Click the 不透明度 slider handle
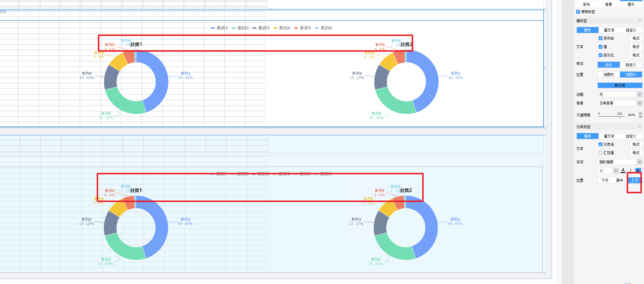 point(619,117)
